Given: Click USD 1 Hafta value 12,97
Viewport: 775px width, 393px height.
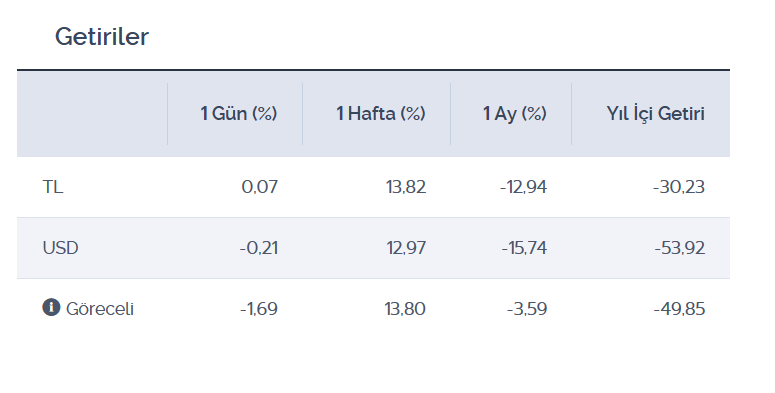Looking at the screenshot, I should [x=406, y=248].
